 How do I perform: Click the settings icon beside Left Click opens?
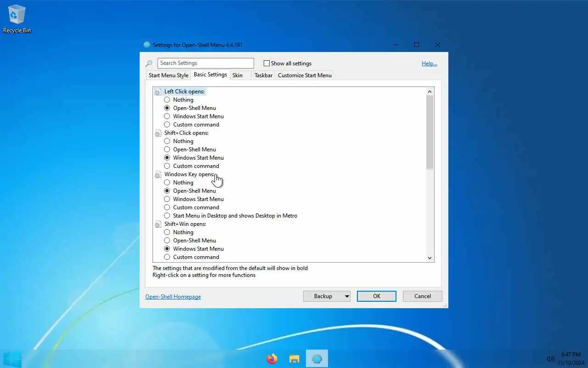pyautogui.click(x=158, y=92)
